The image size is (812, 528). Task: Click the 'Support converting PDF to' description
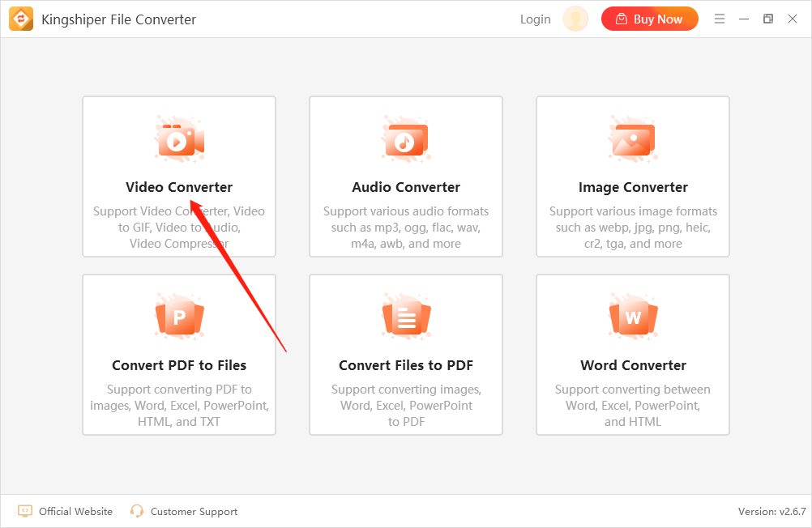click(179, 406)
